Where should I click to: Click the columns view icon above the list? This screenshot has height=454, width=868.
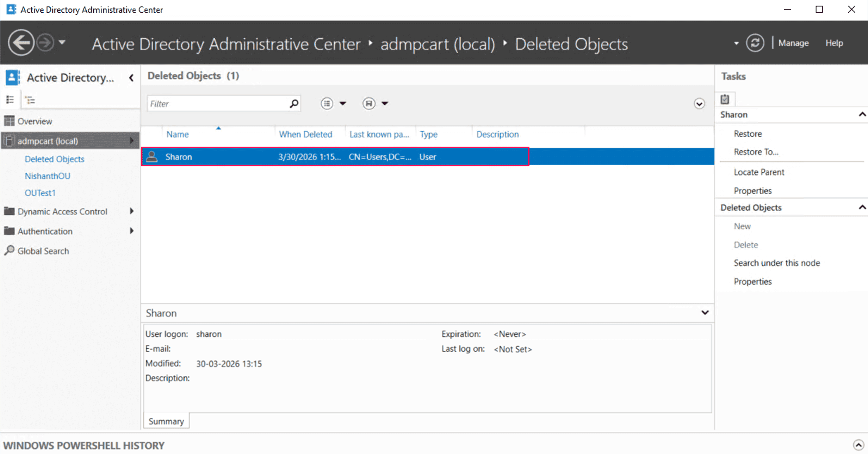tap(327, 103)
